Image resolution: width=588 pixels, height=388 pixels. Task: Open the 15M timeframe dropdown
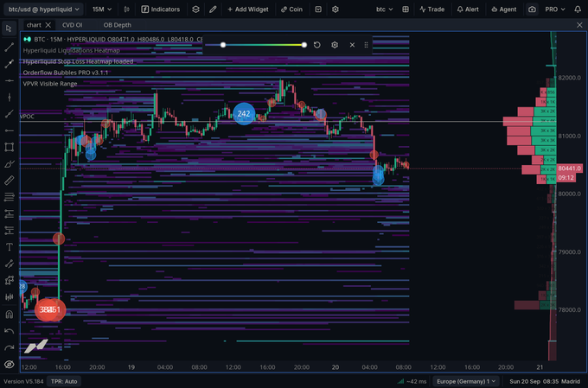(102, 10)
